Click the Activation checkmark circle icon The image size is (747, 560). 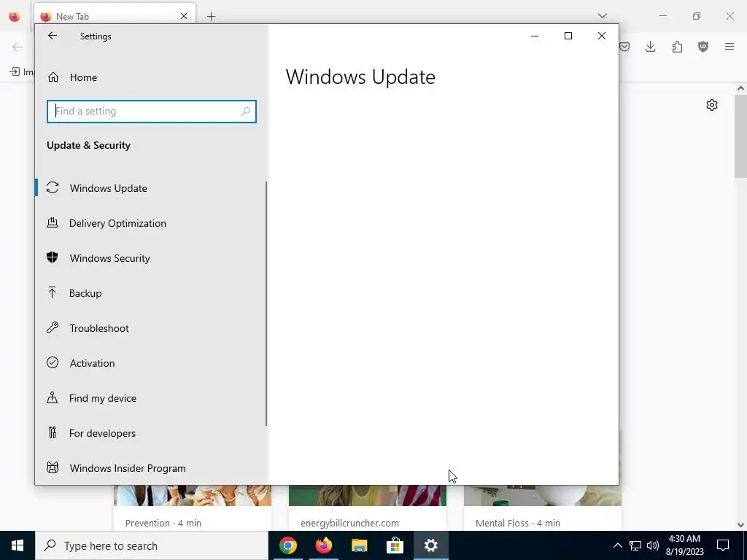(x=53, y=362)
